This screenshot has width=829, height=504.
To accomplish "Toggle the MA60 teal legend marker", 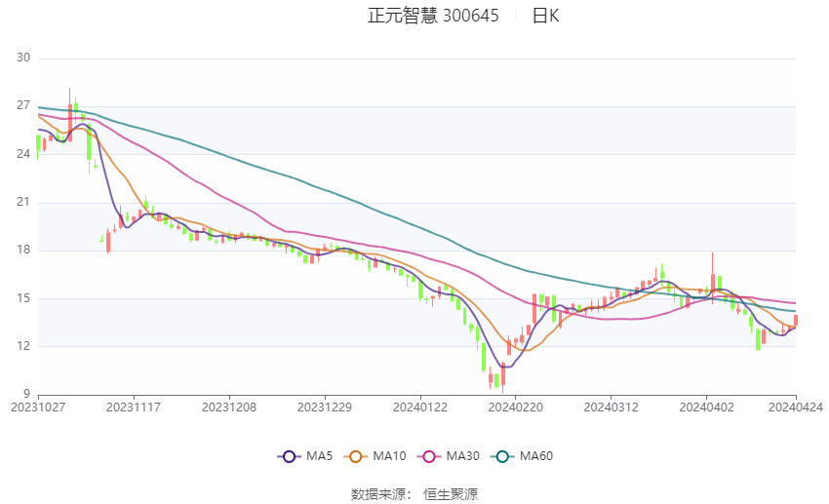I will tap(502, 456).
